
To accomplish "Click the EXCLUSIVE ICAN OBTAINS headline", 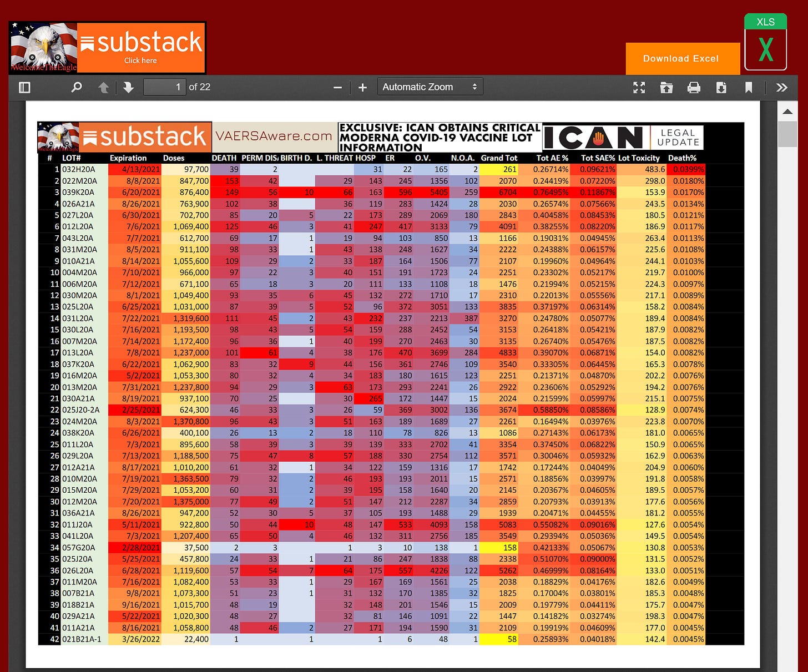I will point(440,137).
